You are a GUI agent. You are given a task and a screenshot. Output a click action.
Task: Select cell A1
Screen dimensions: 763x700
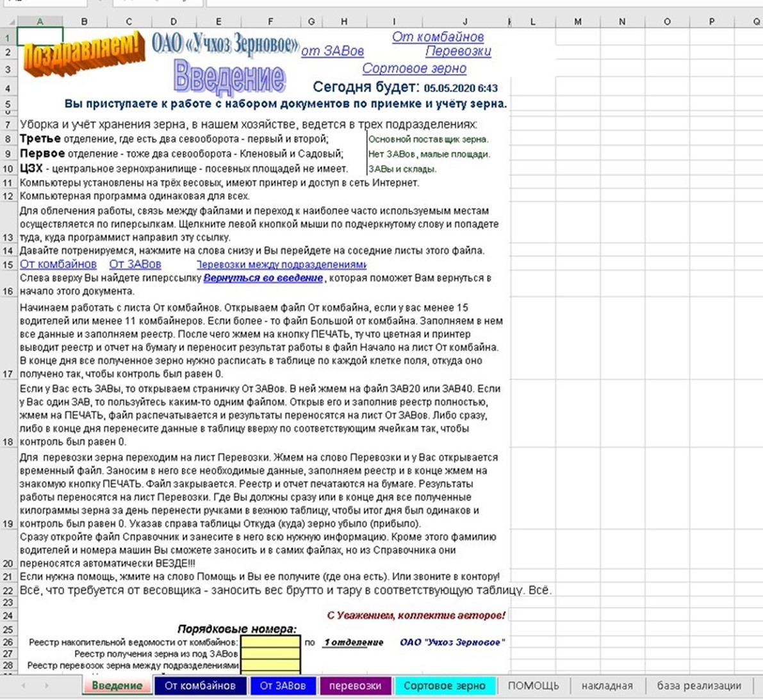[x=40, y=37]
